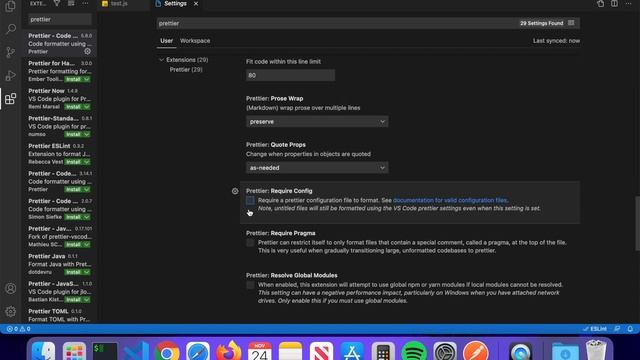Click Open Settings (JSON) icon in editor toolbar
This screenshot has height=360, width=640.
[600, 4]
